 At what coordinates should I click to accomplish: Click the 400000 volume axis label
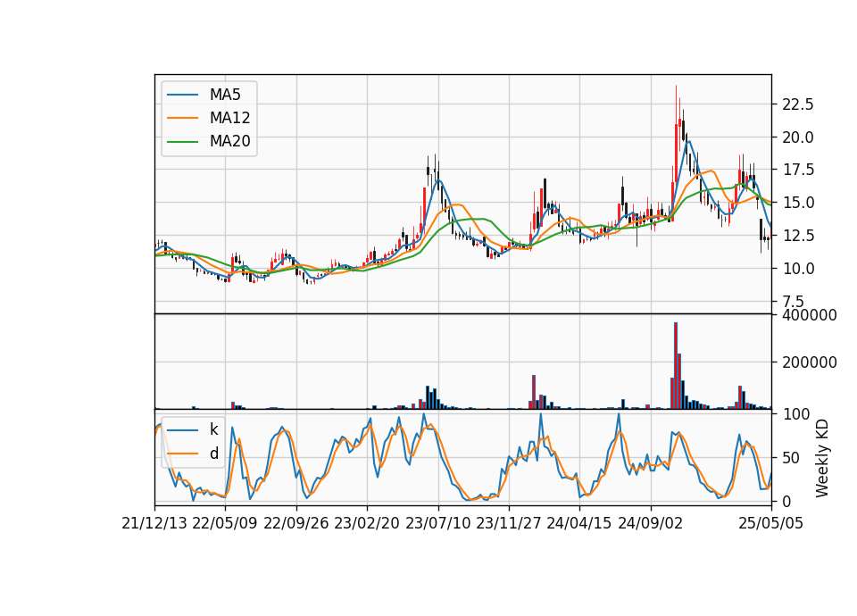810,315
